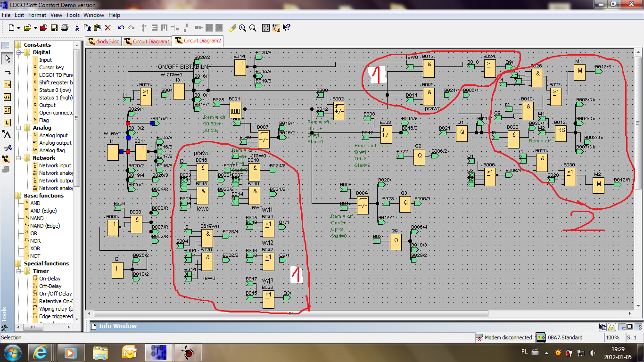Clear the Info Window with eraser icon
The height and width of the screenshot is (362, 644).
point(611,326)
